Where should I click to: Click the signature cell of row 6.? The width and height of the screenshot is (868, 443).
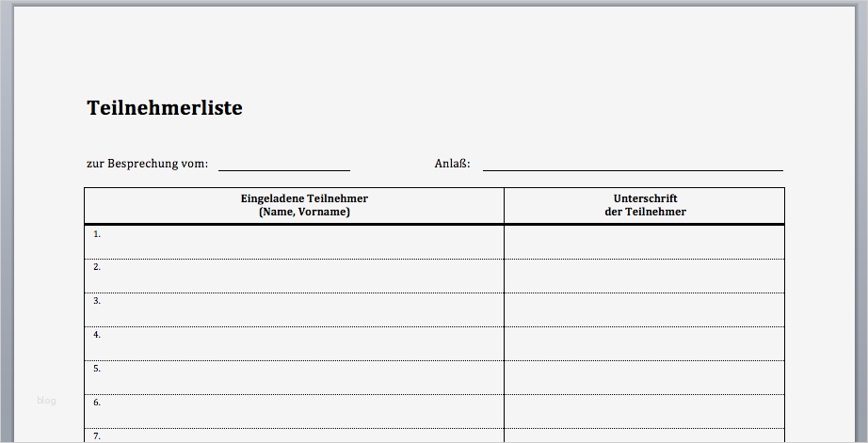click(x=644, y=411)
